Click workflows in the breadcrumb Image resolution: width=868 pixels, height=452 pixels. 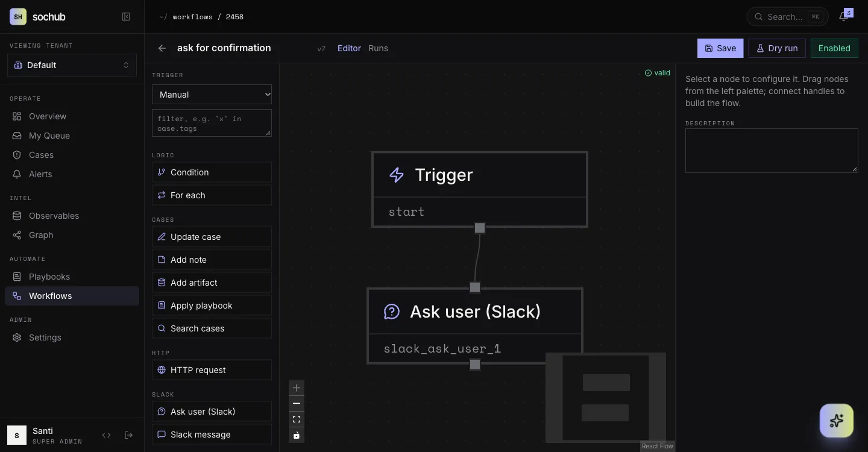click(x=192, y=17)
